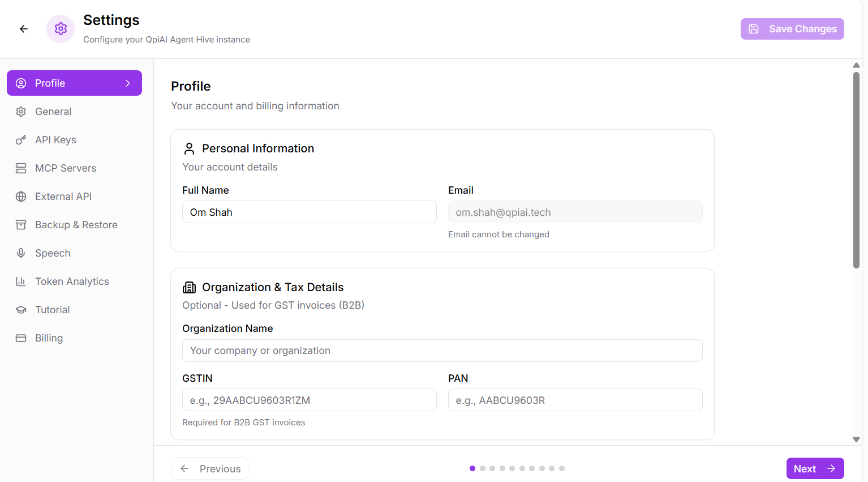The image size is (868, 482).
Task: Click the Token Analytics chart icon
Action: click(x=21, y=281)
